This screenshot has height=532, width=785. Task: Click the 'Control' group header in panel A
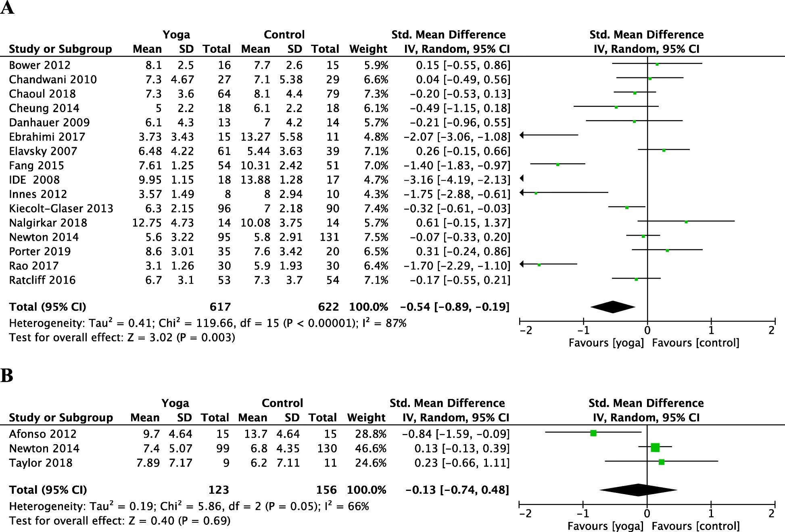point(284,35)
